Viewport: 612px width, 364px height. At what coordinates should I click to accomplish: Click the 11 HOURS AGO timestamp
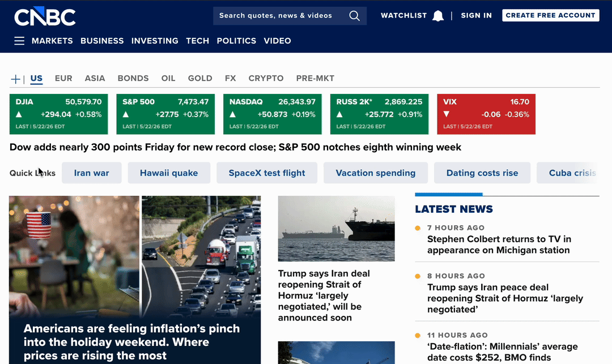pos(457,335)
